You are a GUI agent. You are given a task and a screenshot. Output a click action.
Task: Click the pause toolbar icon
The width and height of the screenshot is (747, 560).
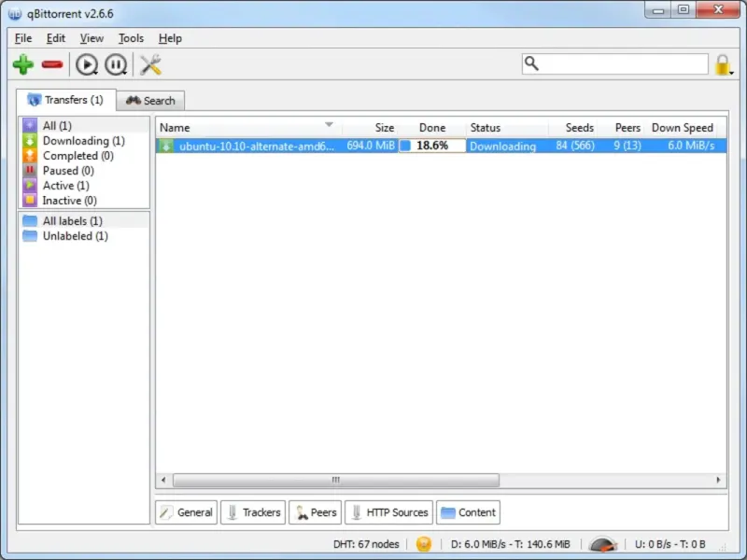[116, 64]
